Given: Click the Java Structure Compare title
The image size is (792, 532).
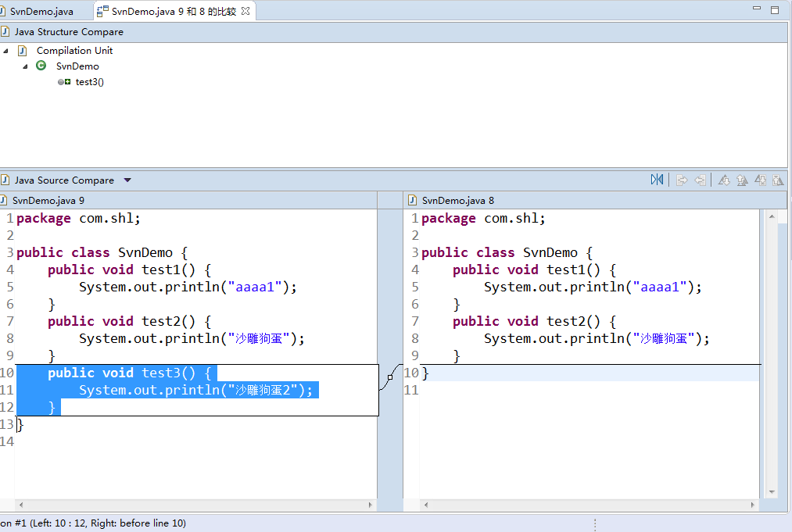Looking at the screenshot, I should (69, 32).
